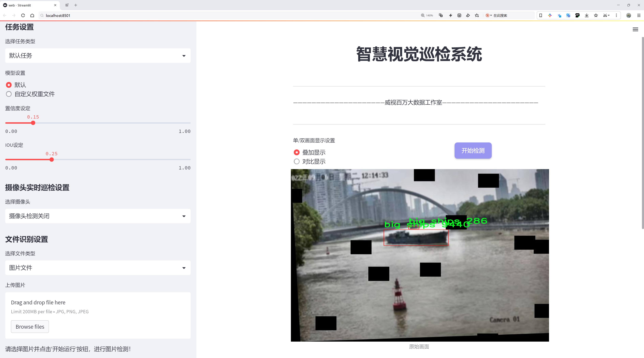Click the add-bookmark star icon in address bar

click(x=477, y=16)
